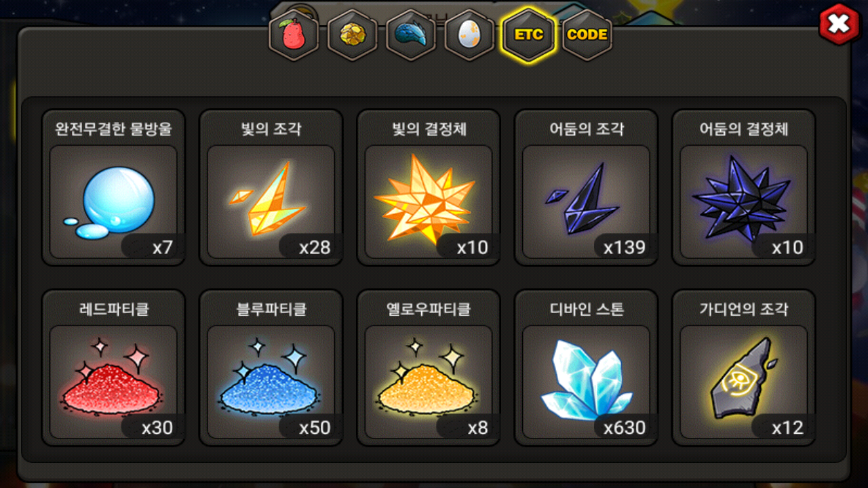
Task: Tap the 가디언의 조각 stone fragment icon
Action: (x=743, y=382)
